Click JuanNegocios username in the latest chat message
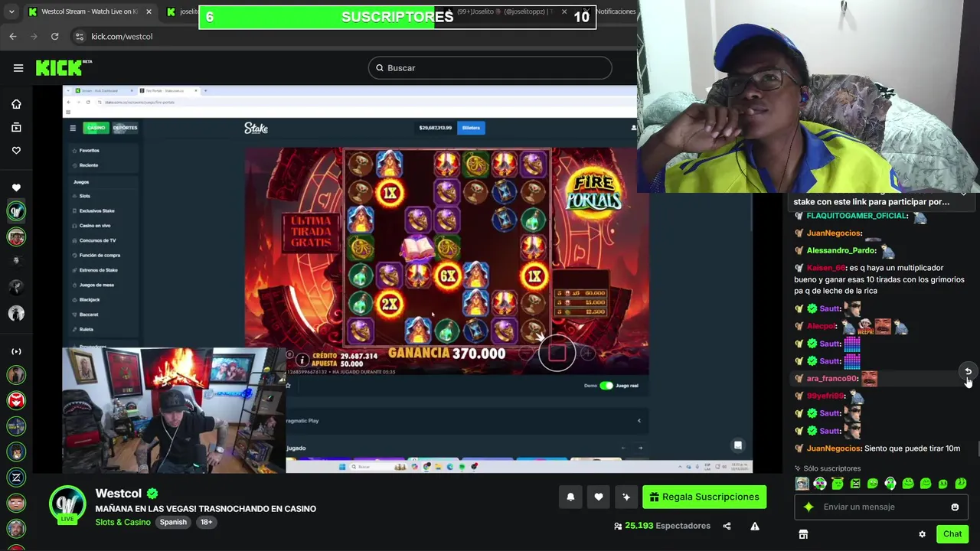 pos(833,448)
